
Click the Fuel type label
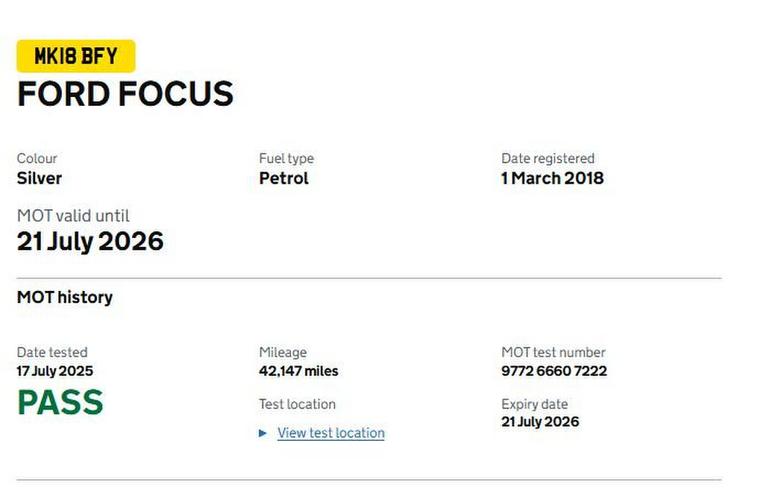286,158
